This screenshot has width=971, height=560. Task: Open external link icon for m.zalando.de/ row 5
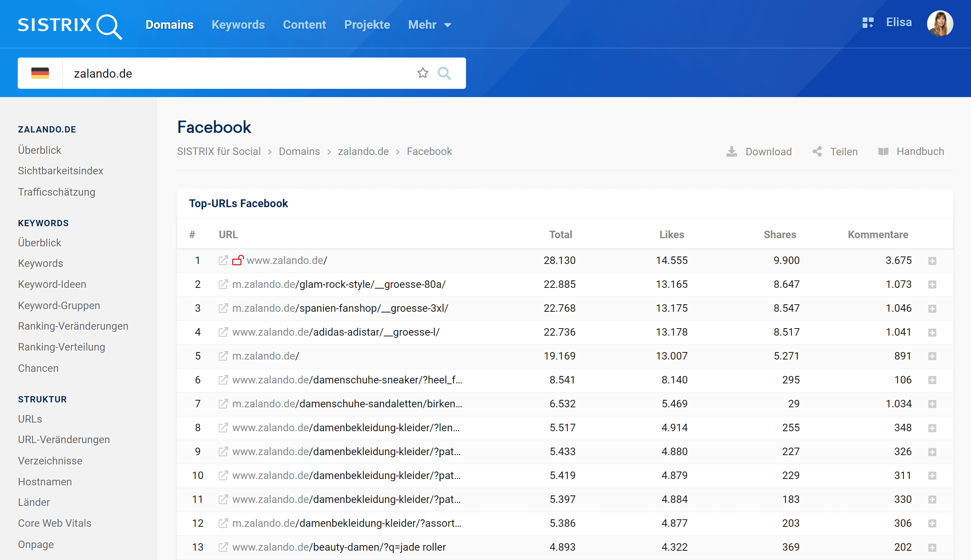pos(223,356)
